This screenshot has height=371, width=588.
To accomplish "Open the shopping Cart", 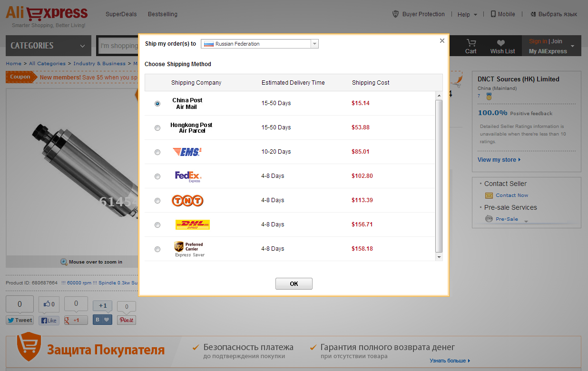I will coord(471,46).
